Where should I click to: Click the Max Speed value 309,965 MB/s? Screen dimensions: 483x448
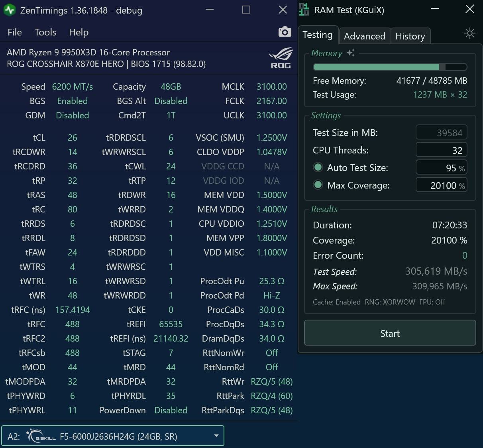click(x=440, y=286)
